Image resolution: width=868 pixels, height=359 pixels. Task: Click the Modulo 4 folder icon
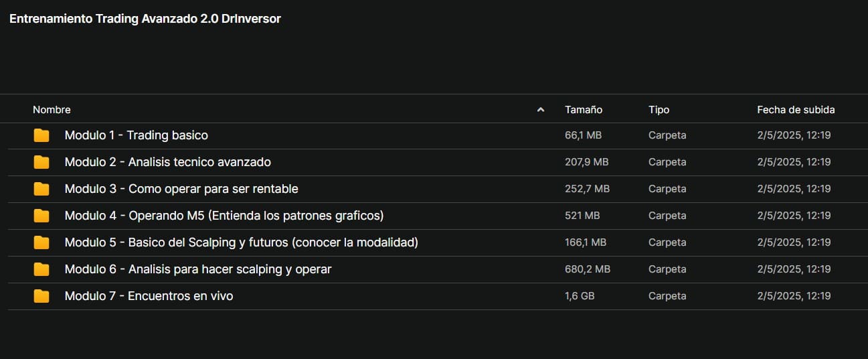point(41,216)
